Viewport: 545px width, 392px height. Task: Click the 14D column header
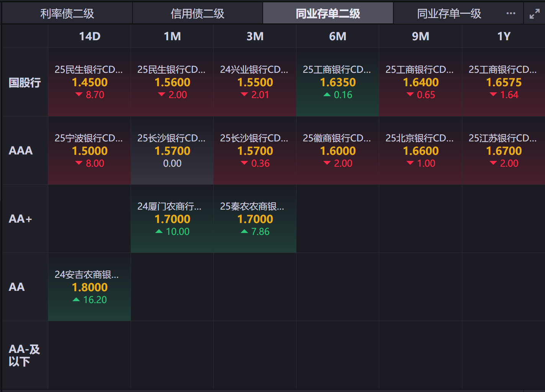(90, 36)
